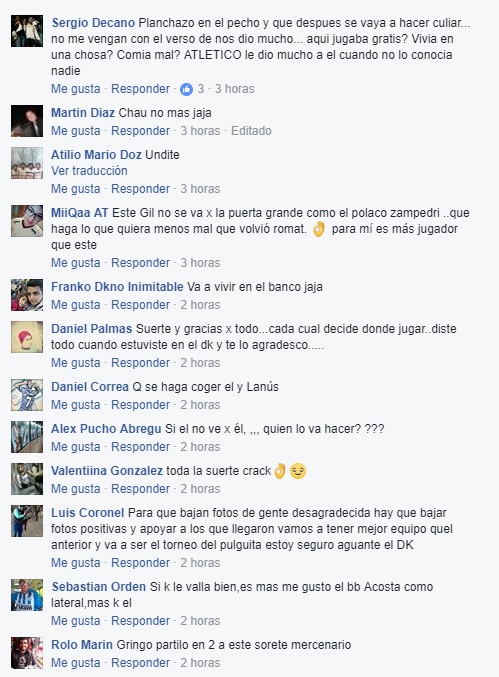Reply to Sebastian Orden's comment
Viewport: 499px width, 677px height.
coord(140,621)
